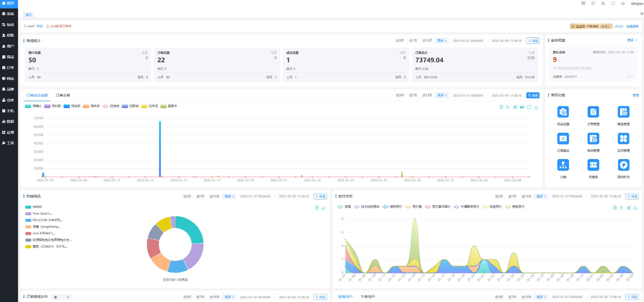
Task: Toggle 钱包支付 series in payment legend
Action: (515, 207)
